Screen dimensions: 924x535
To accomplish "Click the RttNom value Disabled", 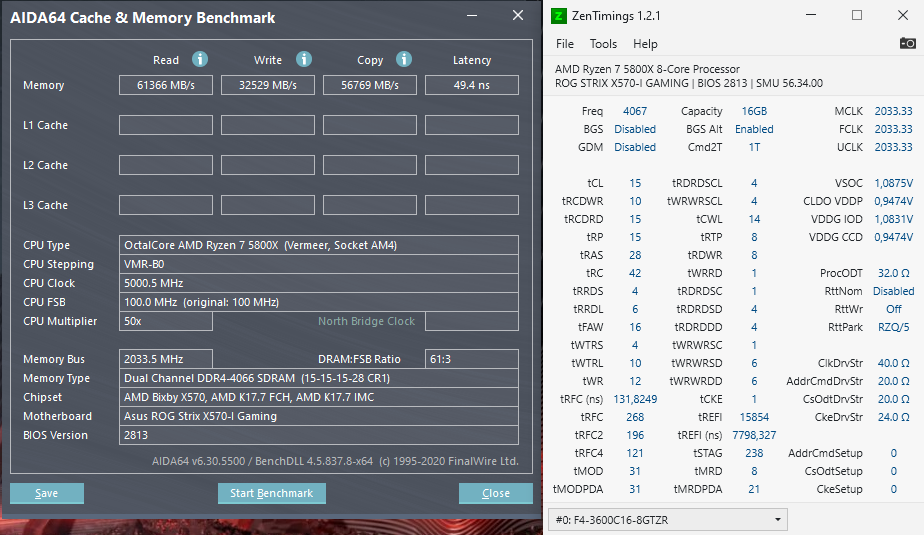I will tap(893, 291).
